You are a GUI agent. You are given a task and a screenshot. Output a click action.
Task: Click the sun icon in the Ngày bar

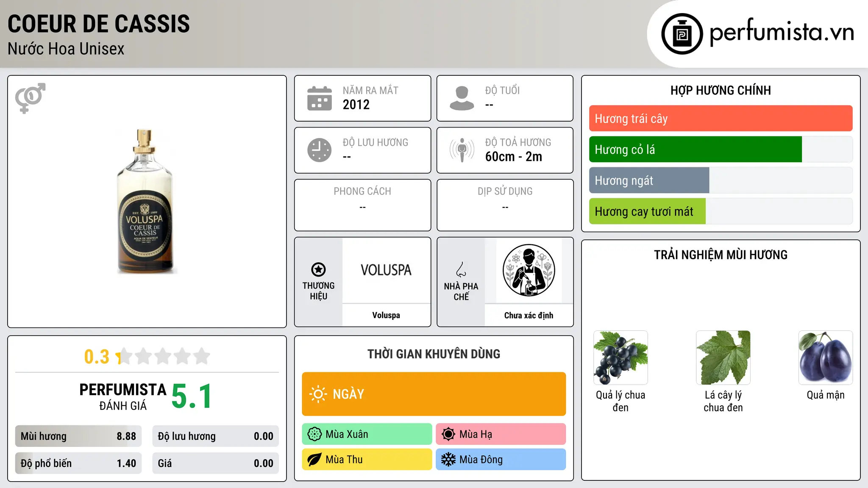318,394
